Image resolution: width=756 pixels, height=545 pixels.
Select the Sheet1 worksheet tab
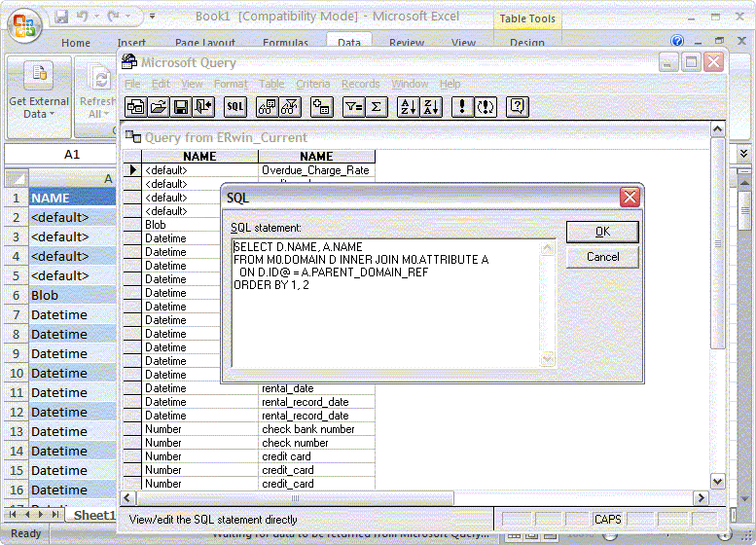(x=94, y=515)
